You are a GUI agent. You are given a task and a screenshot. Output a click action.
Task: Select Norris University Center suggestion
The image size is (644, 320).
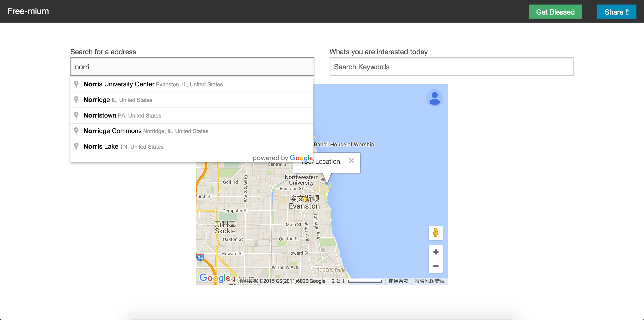point(153,84)
